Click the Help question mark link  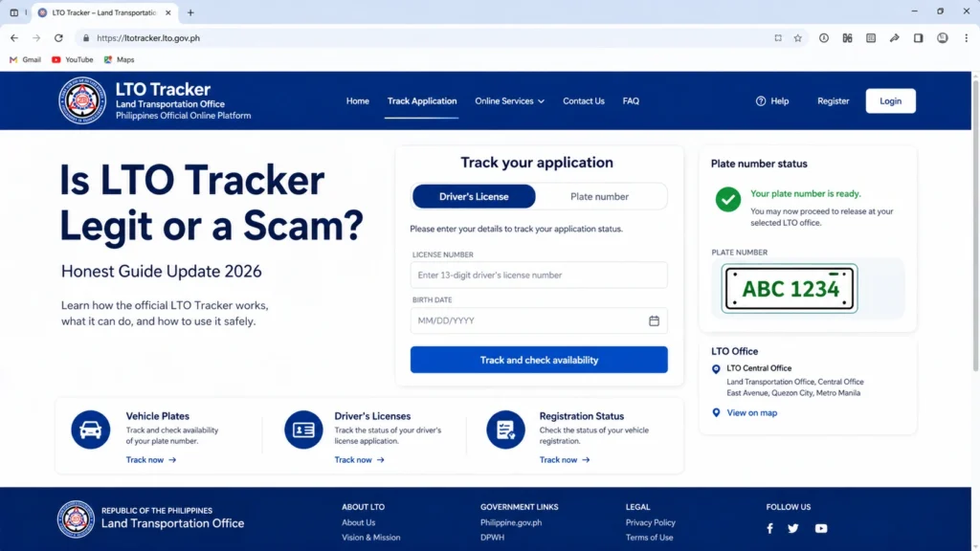(x=772, y=101)
